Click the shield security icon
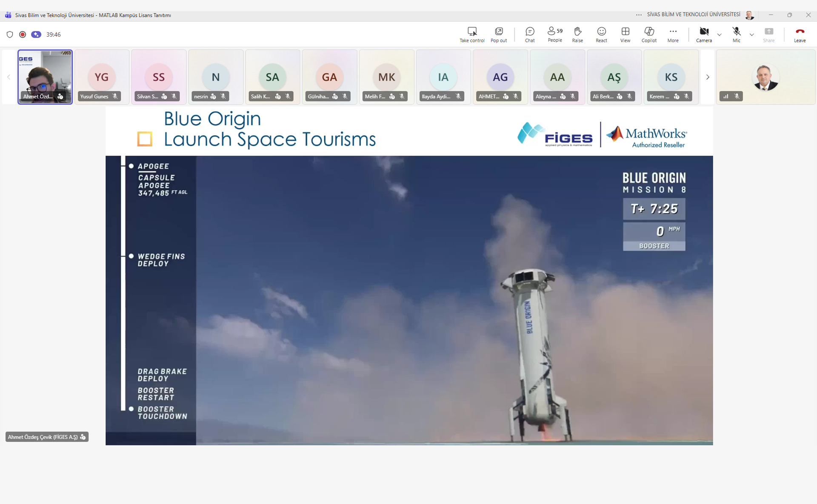 pyautogui.click(x=10, y=34)
